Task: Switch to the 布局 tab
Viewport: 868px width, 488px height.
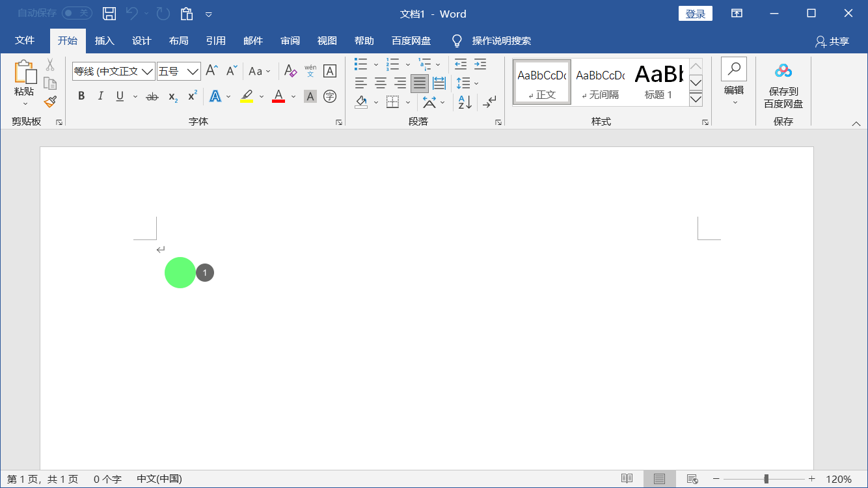Action: 179,40
